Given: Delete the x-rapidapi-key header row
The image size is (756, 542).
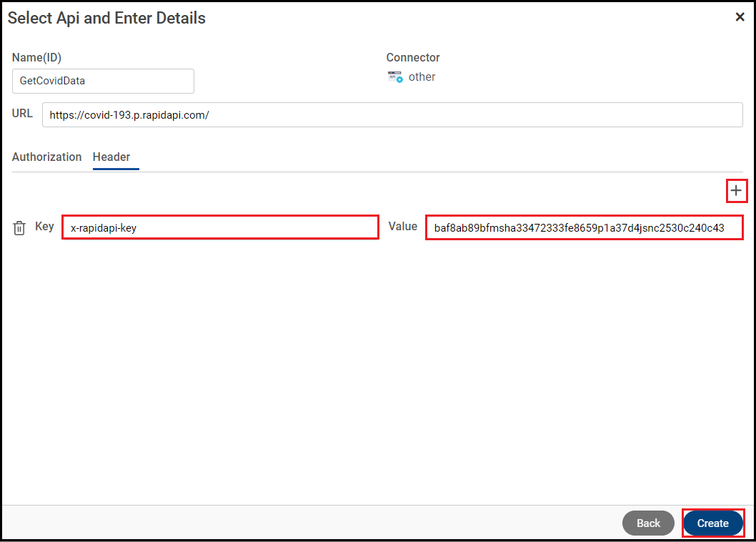Looking at the screenshot, I should point(19,228).
